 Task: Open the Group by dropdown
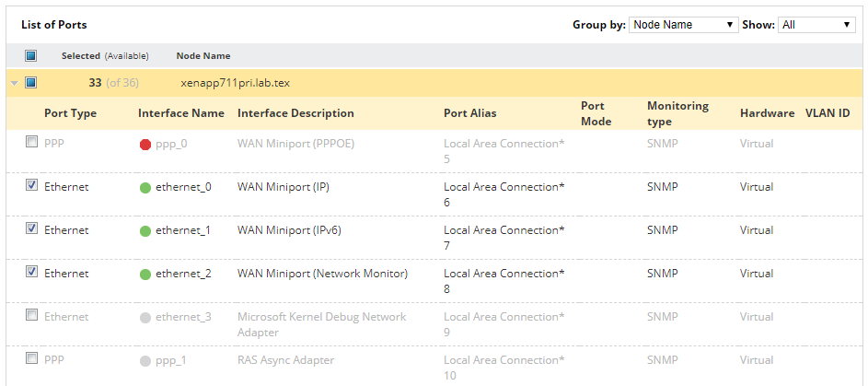pos(684,25)
